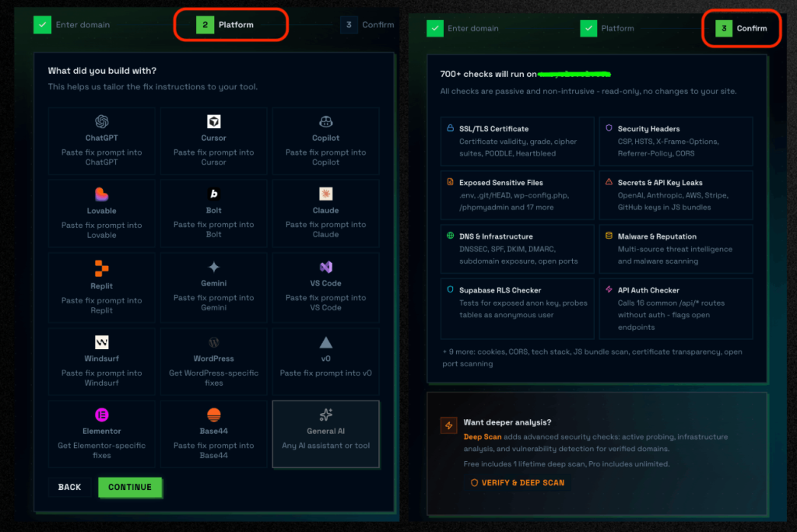Click 'Paste fix prompt into Cursor' text
Image resolution: width=797 pixels, height=532 pixels.
(213, 158)
